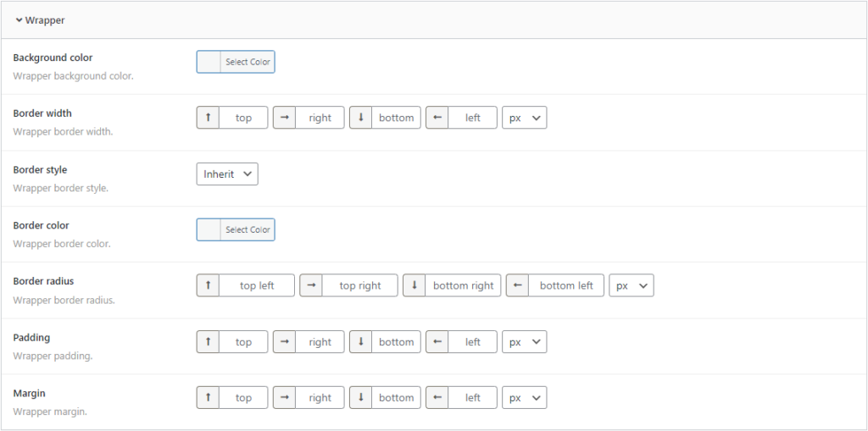Click the Border radius top right input
868x431 pixels.
360,285
